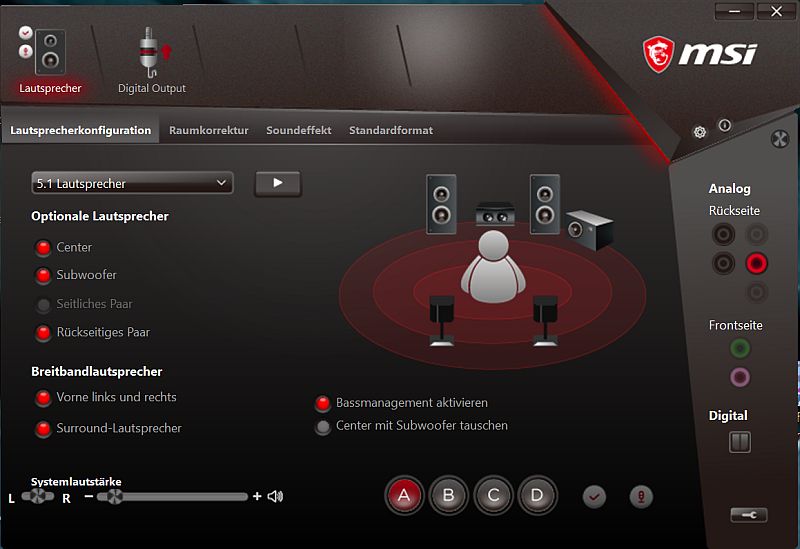Close the MSI audio window
800x549 pixels.
[x=776, y=11]
